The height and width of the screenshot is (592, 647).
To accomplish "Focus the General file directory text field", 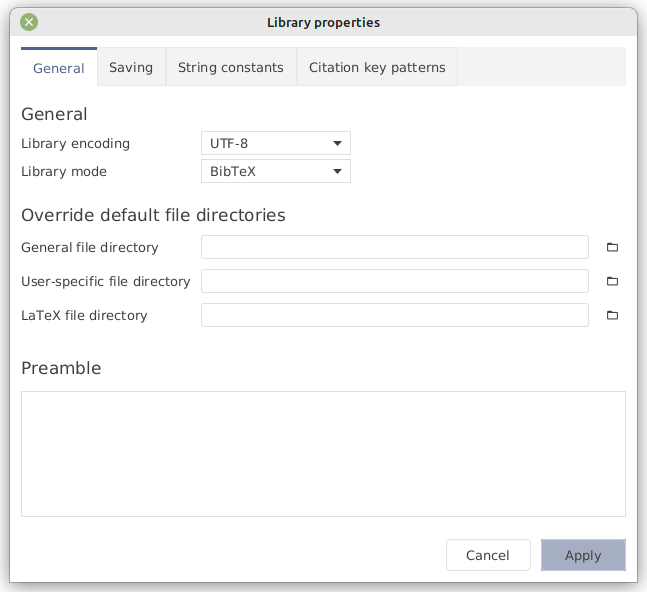I will (x=394, y=247).
